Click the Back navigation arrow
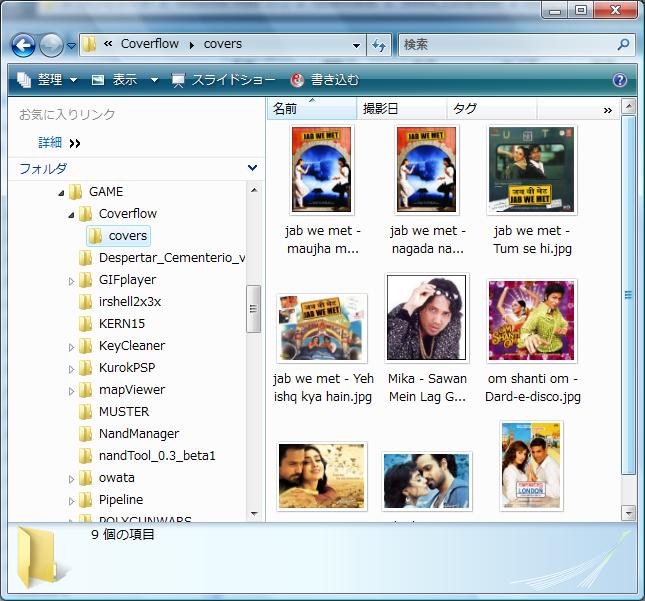The image size is (645, 601). coord(23,45)
